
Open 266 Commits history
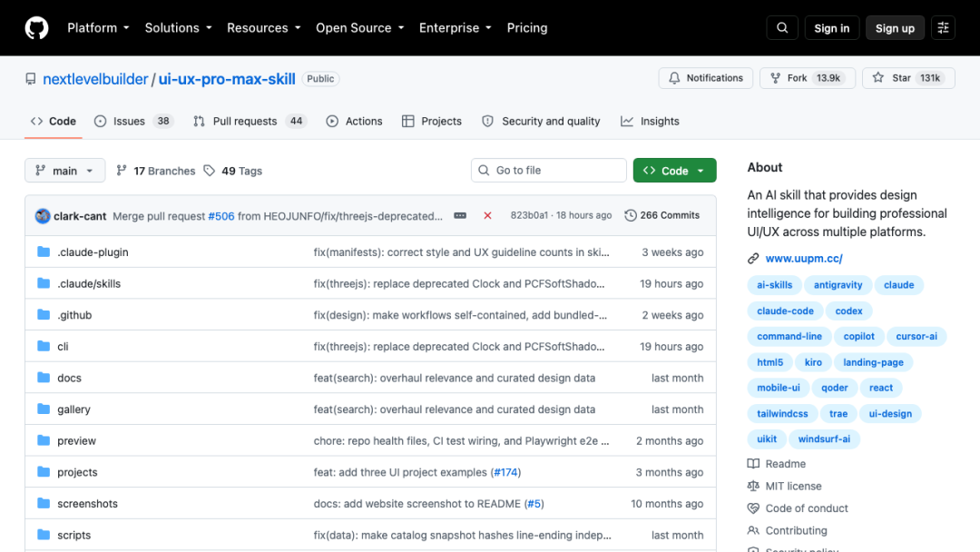tap(661, 215)
